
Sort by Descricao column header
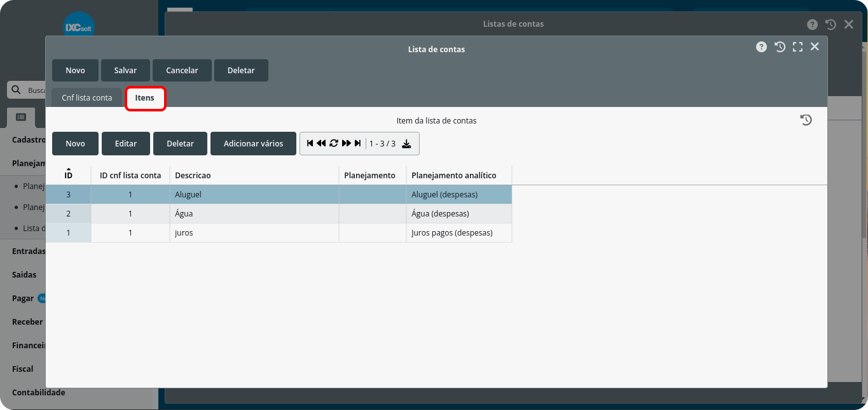(x=193, y=175)
